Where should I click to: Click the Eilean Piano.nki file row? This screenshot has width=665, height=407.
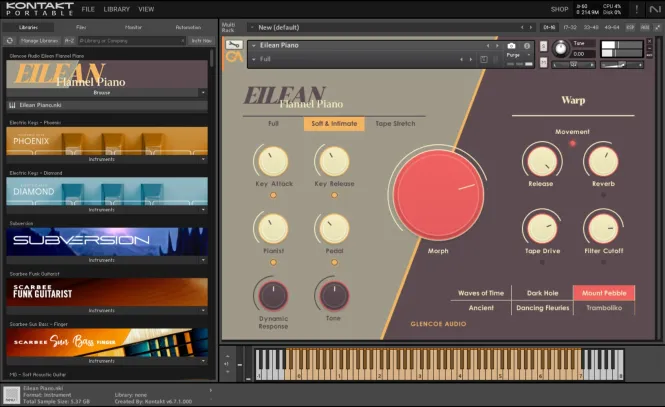pos(107,105)
